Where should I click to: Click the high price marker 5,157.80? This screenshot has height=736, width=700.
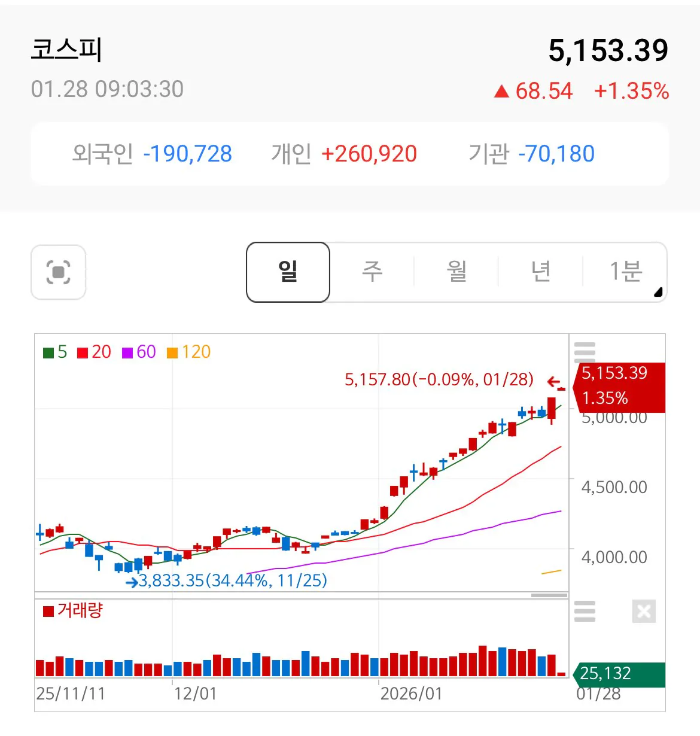[439, 379]
